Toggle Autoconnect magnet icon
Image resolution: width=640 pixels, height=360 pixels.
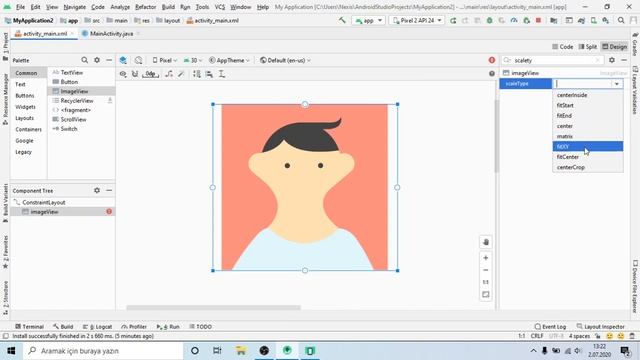[x=135, y=74]
